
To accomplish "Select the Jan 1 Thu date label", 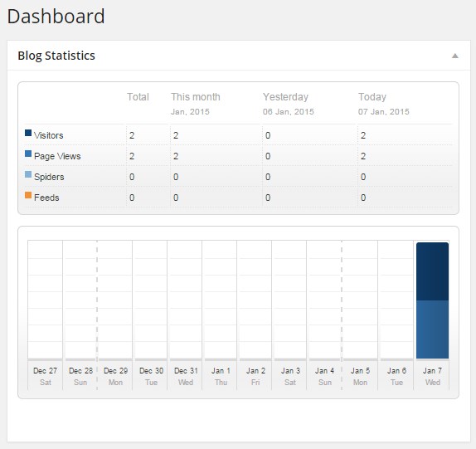I will click(x=221, y=377).
